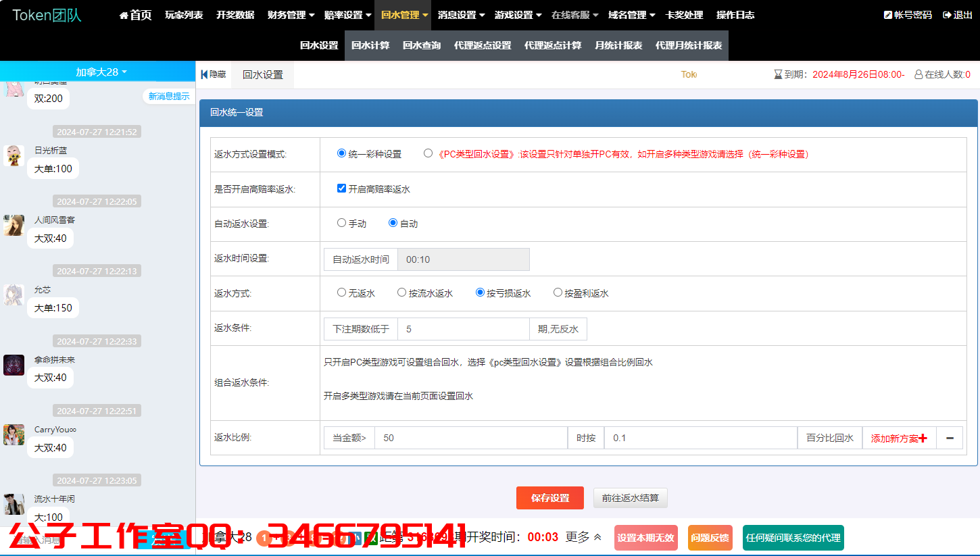Open 代理返点设置 submenu
This screenshot has width=980, height=556.
click(483, 45)
